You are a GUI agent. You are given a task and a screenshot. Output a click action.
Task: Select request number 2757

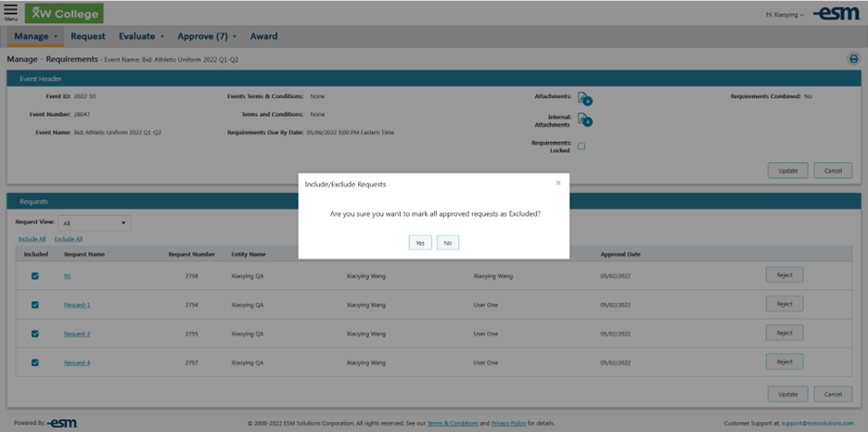click(x=192, y=362)
